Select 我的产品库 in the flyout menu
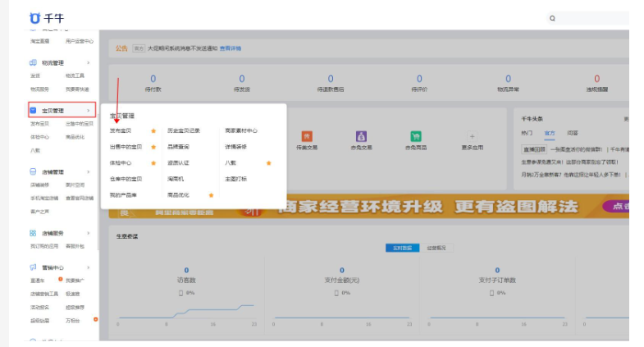Screen dimensions: 644x347 [123, 195]
